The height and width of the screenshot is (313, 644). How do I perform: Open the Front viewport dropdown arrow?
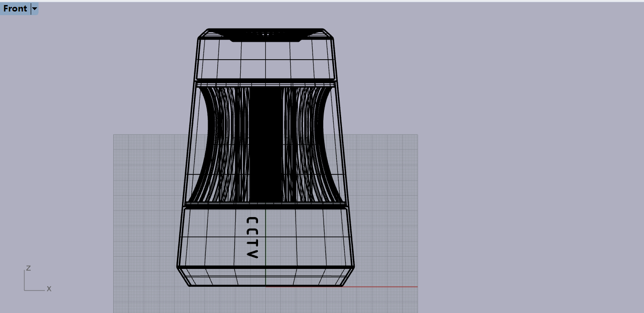34,9
